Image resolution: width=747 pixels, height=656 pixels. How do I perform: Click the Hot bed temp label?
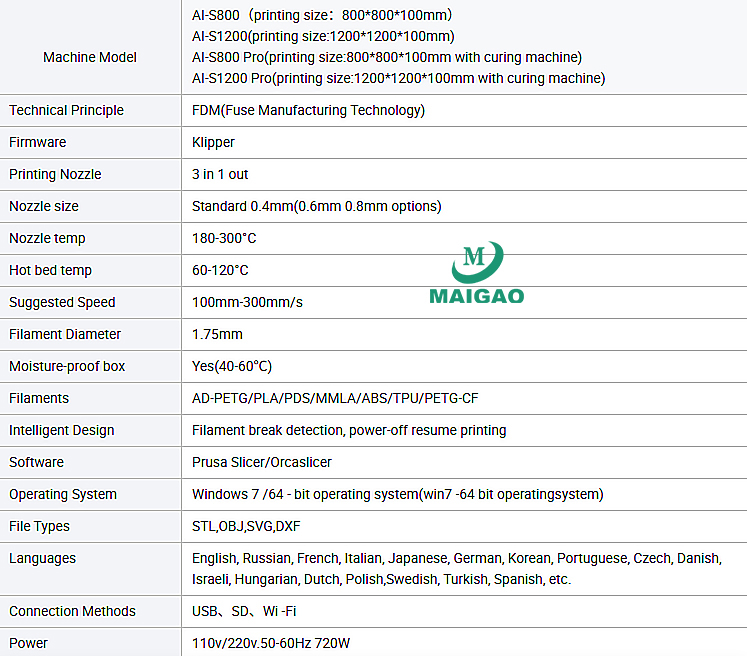click(x=50, y=270)
